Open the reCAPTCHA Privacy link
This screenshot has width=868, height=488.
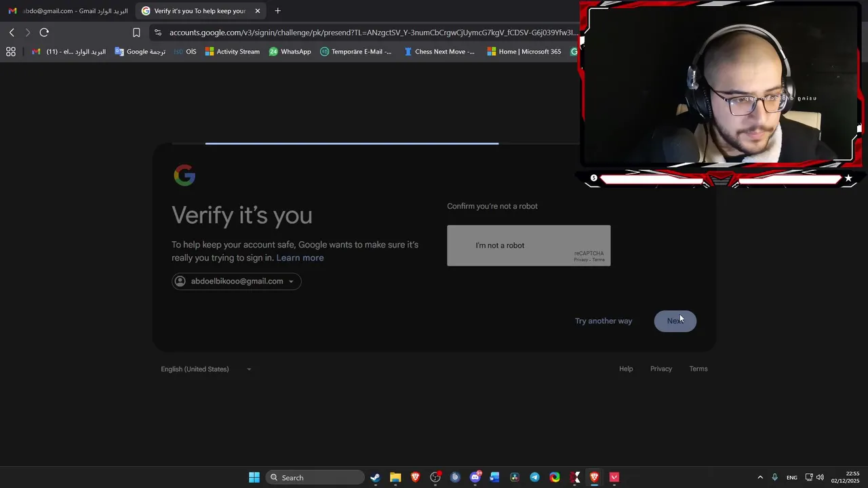tap(580, 260)
